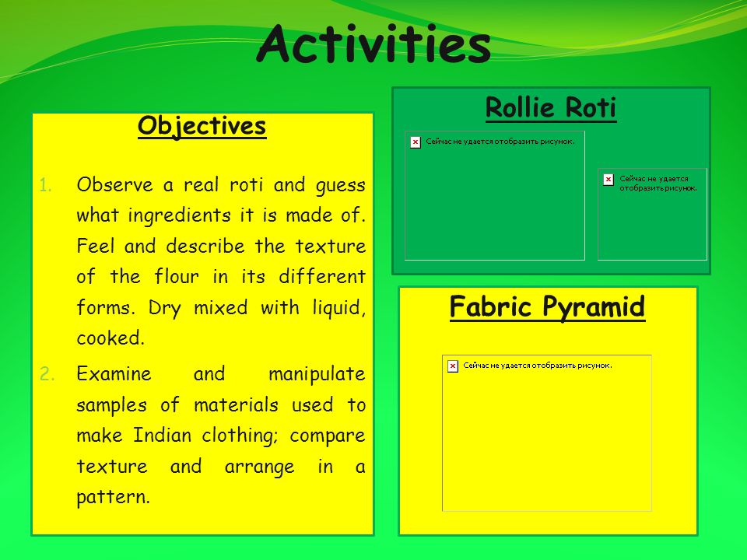Click error message text in small Rollie Roti placeholder
This screenshot has width=747, height=560.
coord(658,184)
